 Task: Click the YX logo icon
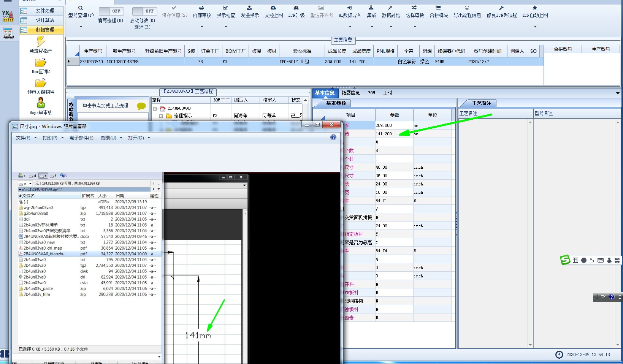tap(8, 16)
